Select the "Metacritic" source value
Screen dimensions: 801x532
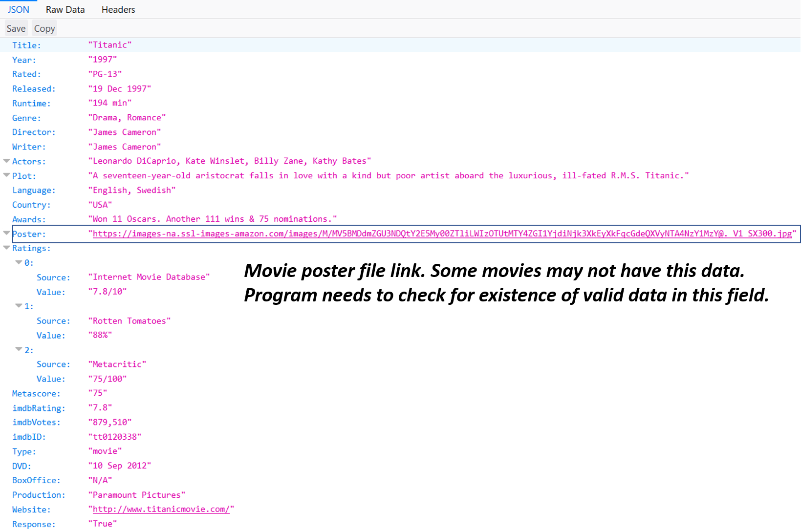[x=117, y=364]
